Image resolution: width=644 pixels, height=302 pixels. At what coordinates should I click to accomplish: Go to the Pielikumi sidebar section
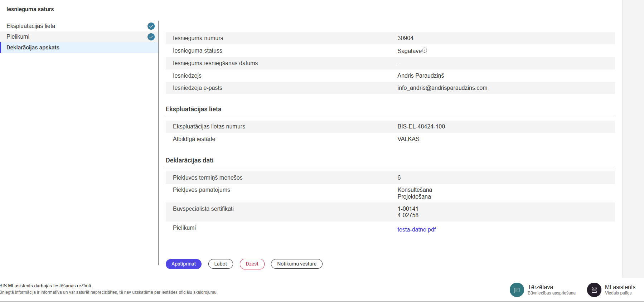tap(18, 37)
